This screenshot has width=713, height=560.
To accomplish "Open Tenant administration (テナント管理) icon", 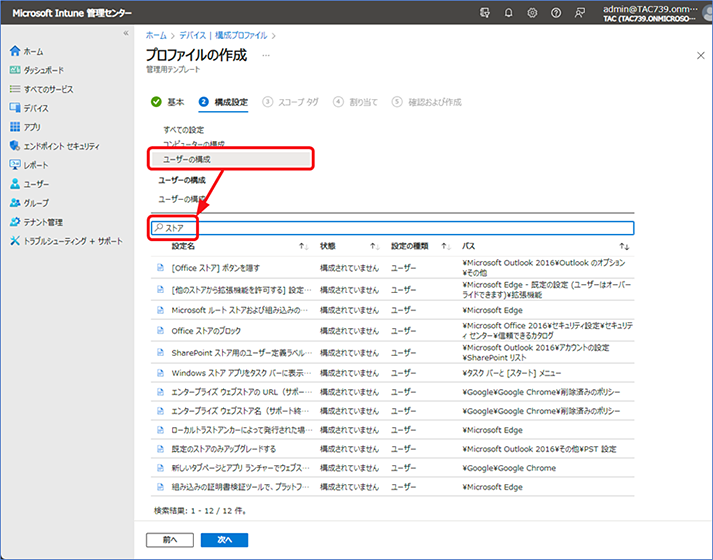I will click(x=15, y=222).
